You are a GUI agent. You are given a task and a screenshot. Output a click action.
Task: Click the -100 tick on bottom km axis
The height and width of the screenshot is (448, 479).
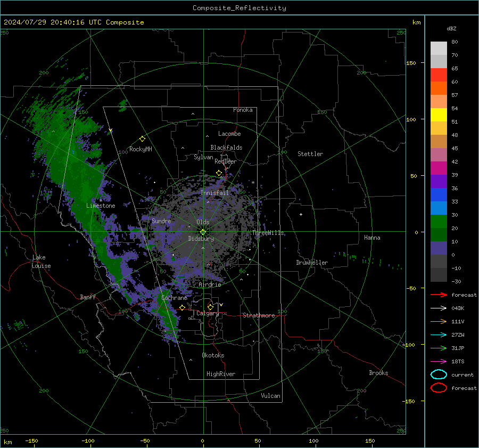[x=88, y=441]
